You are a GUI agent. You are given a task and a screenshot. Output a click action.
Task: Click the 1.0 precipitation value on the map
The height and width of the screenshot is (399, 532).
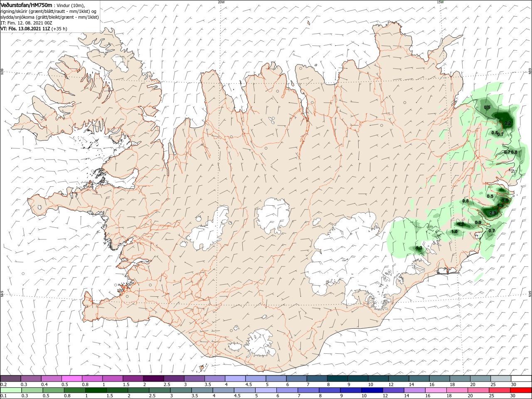point(454,232)
